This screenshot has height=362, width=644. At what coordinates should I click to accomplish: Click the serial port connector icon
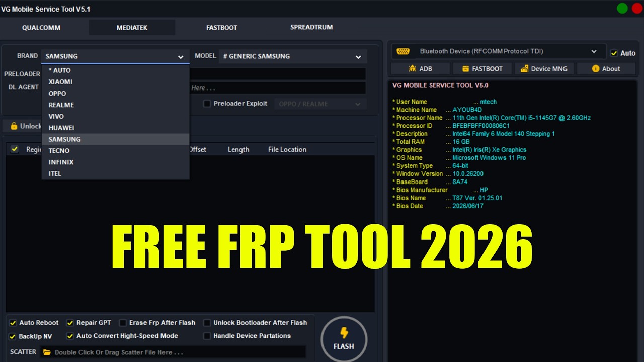coord(403,51)
